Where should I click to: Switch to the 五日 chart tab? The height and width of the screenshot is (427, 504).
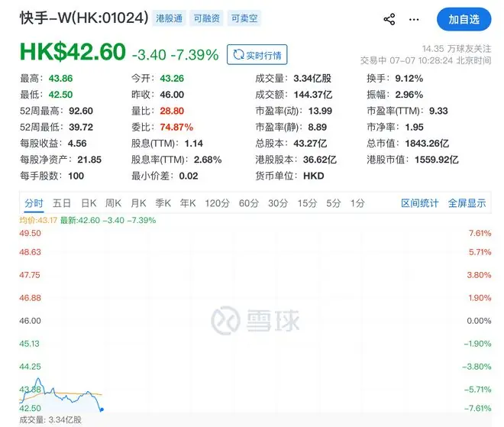click(62, 203)
